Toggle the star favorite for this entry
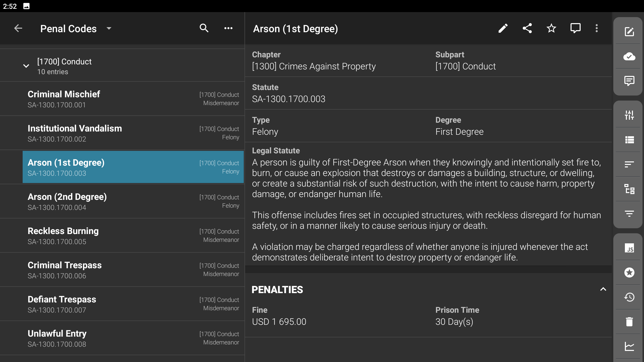The height and width of the screenshot is (362, 644). pyautogui.click(x=551, y=28)
